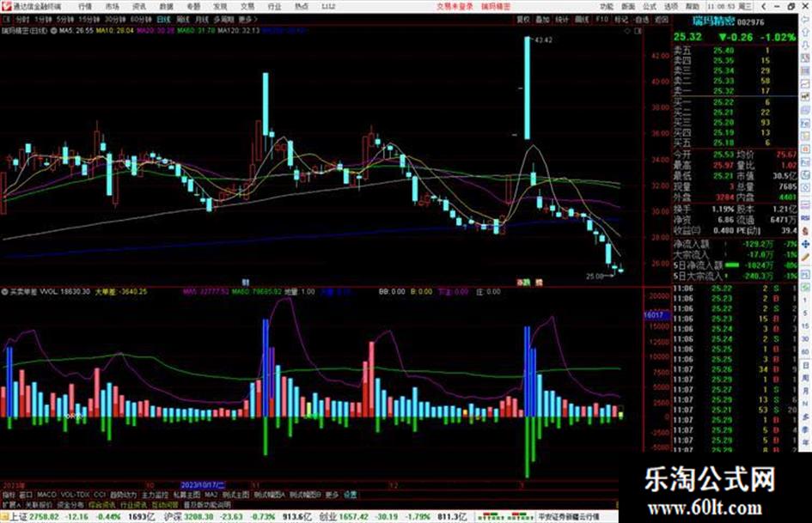Click the 标记 mark button
Screen dimensions: 812x523
[x=621, y=19]
